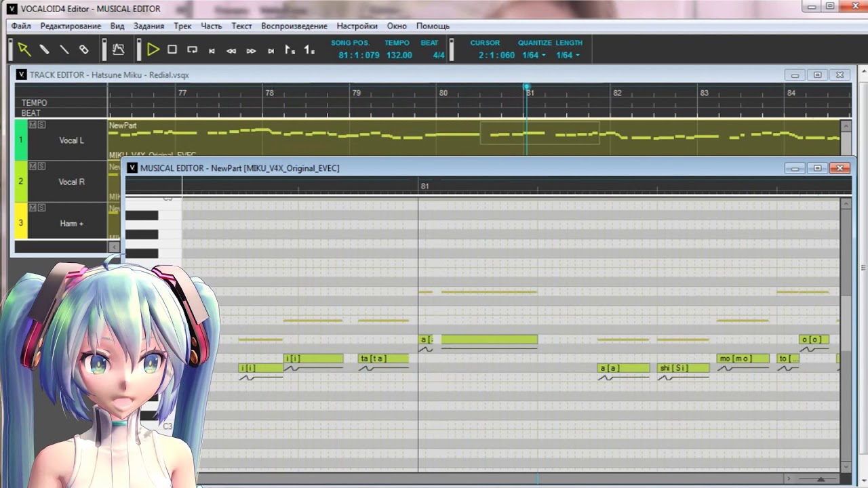Screen dimensions: 868x488
Task: Click the NewPart label on track 1
Action: click(x=123, y=125)
